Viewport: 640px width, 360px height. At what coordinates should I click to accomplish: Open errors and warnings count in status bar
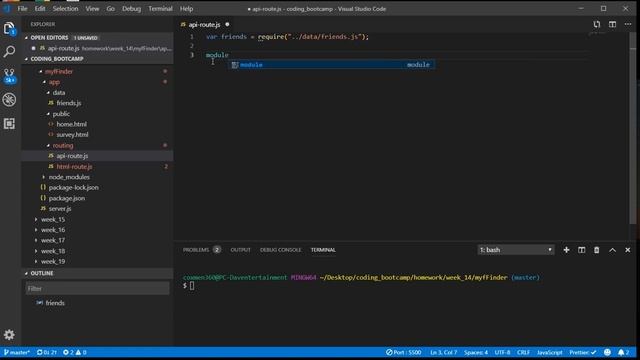pyautogui.click(x=74, y=352)
